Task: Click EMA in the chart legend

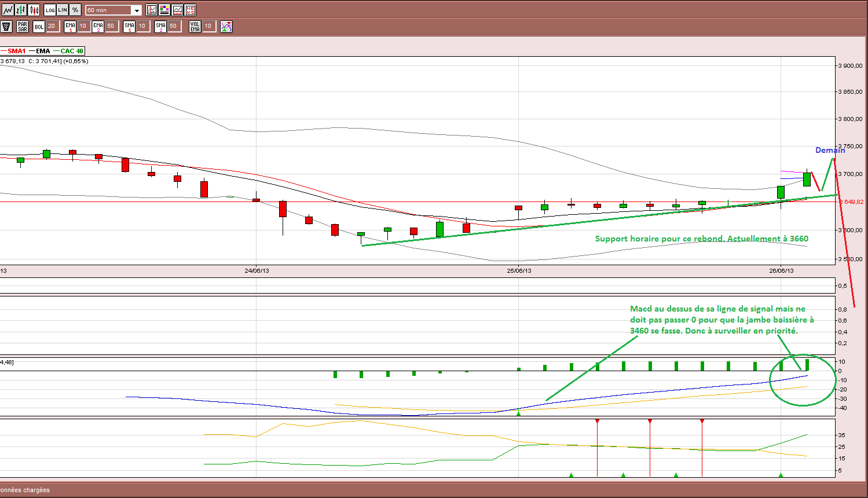Action: (43, 51)
